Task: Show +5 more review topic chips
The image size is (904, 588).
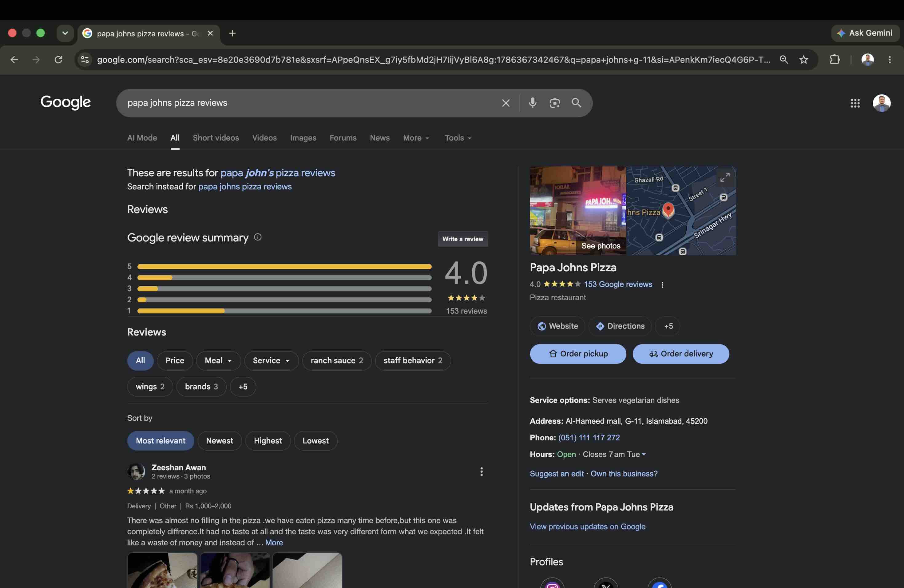Action: click(243, 387)
